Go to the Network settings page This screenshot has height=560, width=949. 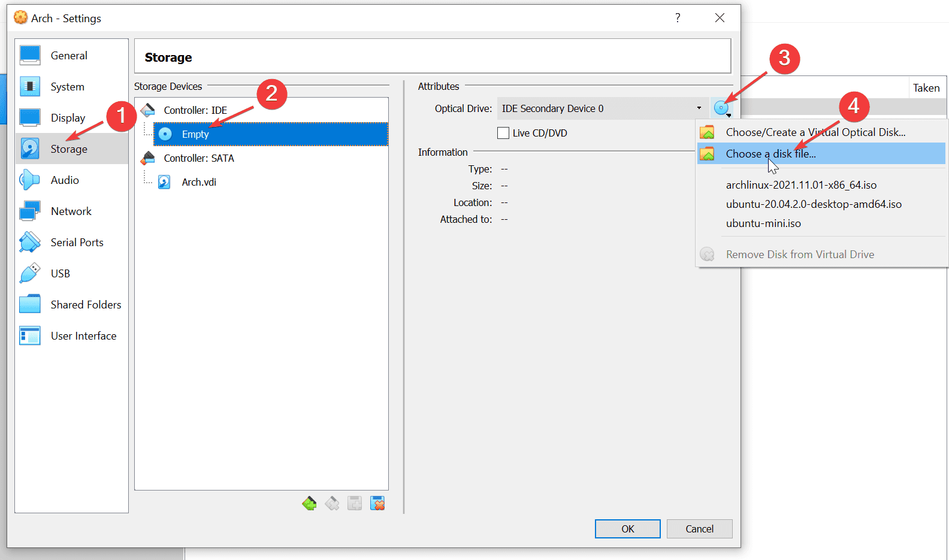[x=71, y=211]
